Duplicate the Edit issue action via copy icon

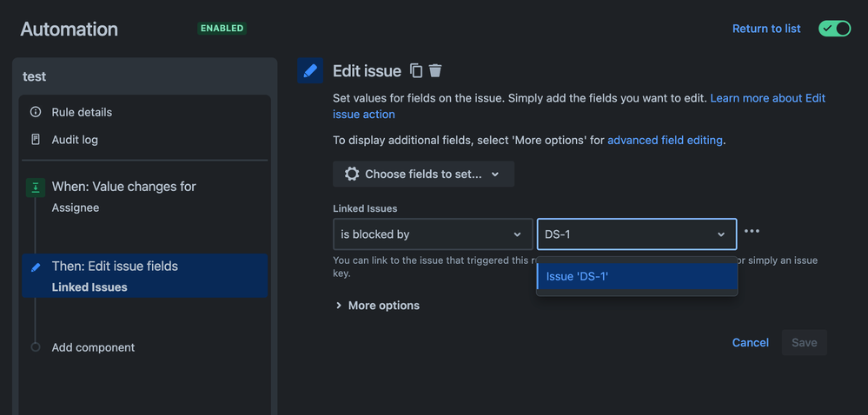416,71
